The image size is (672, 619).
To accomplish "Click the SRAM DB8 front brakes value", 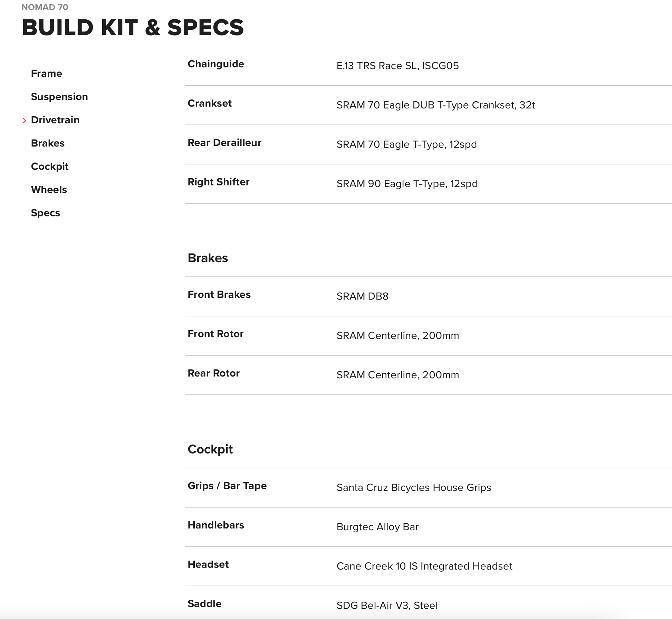I will [x=362, y=296].
